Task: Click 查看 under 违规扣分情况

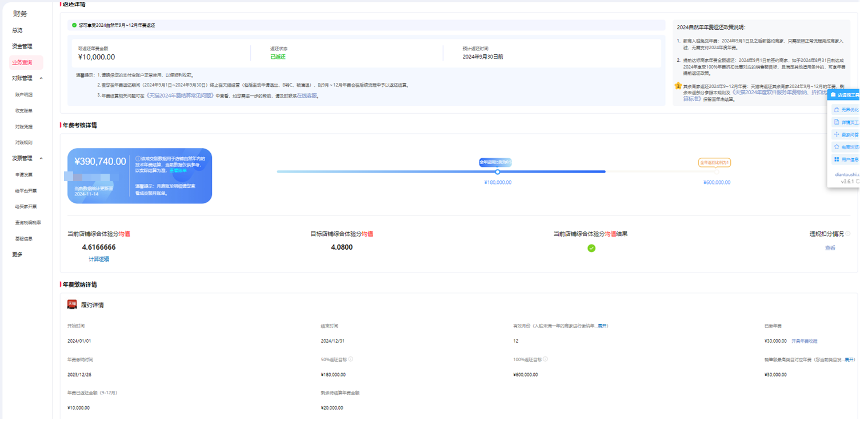Action: tap(830, 248)
